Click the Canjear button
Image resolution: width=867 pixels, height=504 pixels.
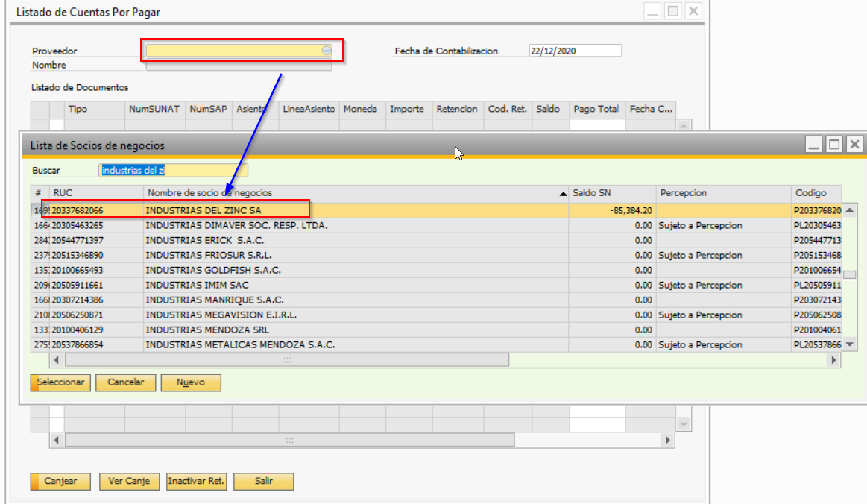point(60,482)
